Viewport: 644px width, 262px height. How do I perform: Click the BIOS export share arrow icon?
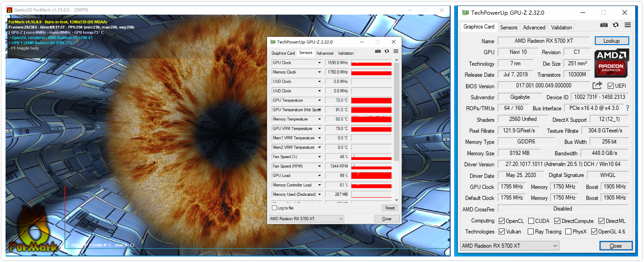pyautogui.click(x=597, y=85)
